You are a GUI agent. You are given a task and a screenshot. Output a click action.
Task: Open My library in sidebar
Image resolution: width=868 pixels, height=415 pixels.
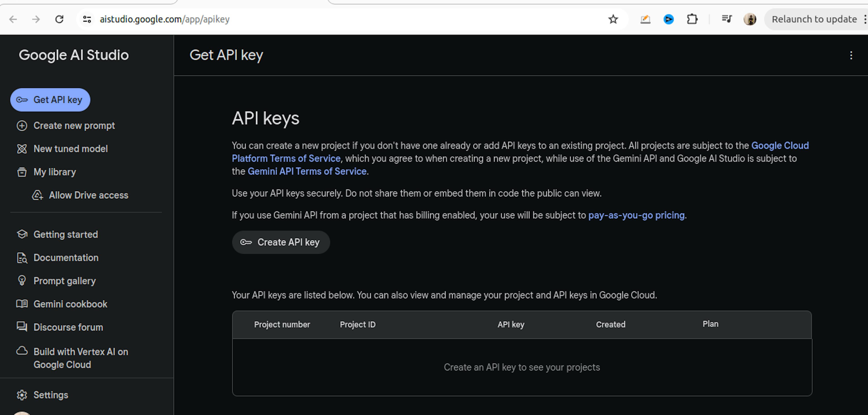coord(47,172)
